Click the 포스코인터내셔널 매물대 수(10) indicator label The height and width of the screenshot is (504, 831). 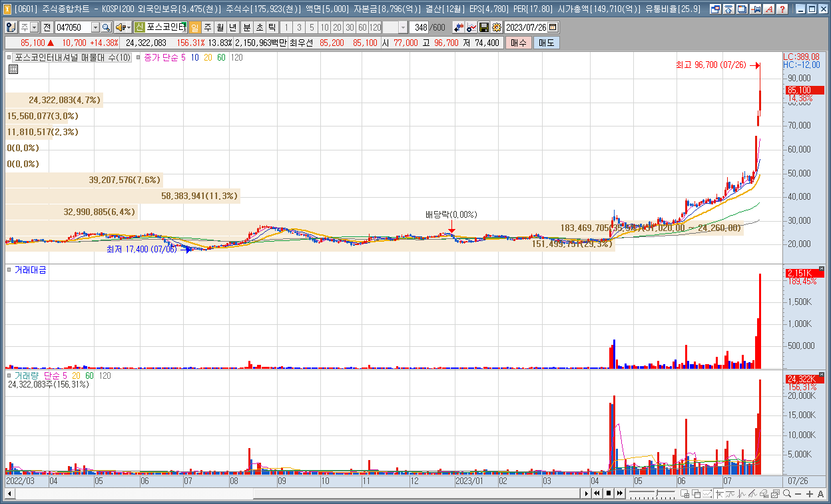point(73,58)
